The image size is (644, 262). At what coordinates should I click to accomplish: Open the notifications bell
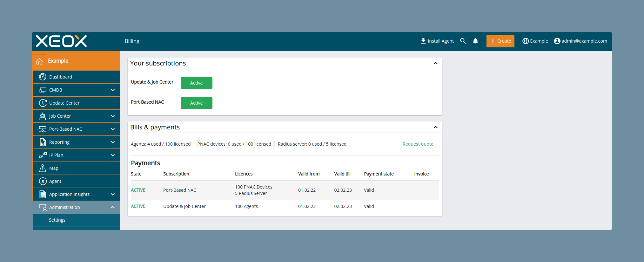click(475, 41)
